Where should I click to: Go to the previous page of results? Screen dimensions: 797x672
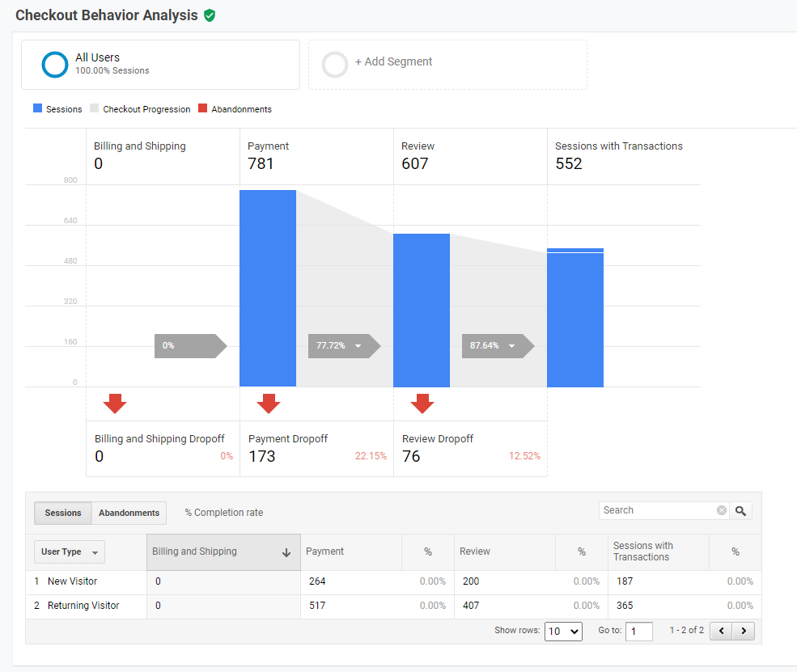pyautogui.click(x=721, y=631)
